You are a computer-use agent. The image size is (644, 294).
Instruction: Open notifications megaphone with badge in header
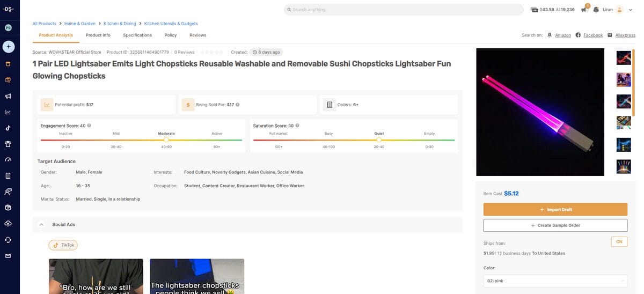(x=584, y=10)
